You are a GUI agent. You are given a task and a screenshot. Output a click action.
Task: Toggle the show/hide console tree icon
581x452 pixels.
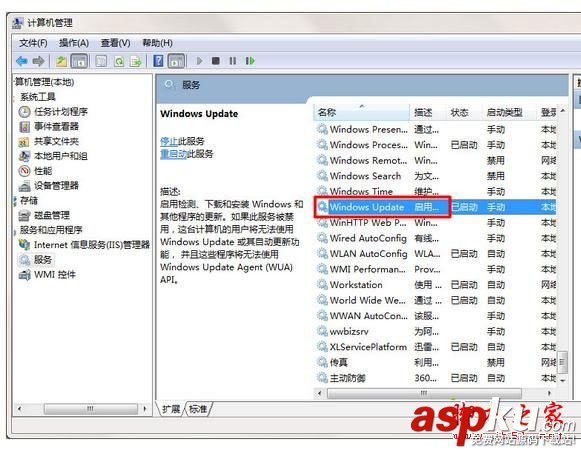(x=79, y=61)
